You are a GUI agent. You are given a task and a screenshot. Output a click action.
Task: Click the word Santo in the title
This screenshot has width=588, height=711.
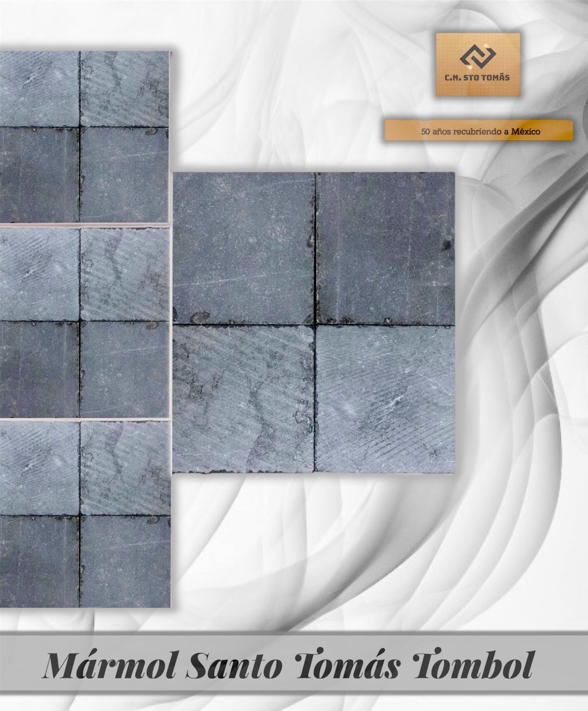coord(234,665)
